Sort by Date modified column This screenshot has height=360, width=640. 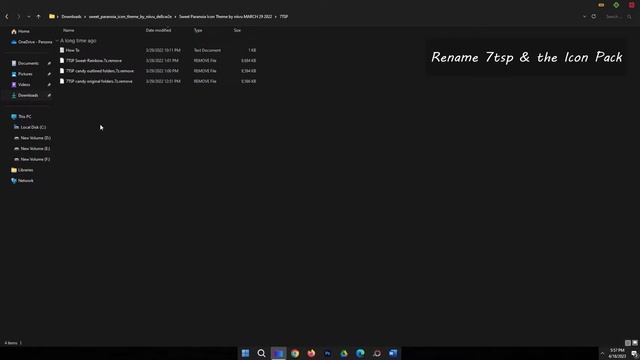point(158,30)
